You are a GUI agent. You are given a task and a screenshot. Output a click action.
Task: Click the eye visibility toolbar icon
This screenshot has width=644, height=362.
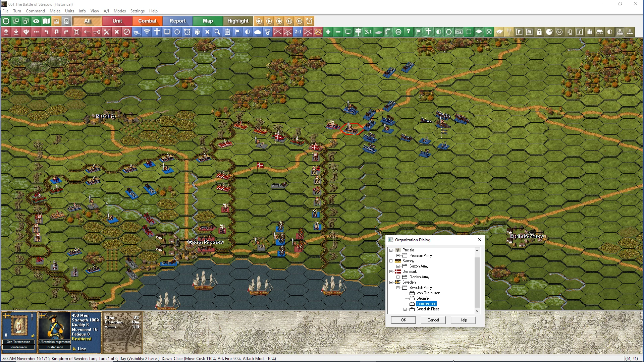pyautogui.click(x=36, y=21)
